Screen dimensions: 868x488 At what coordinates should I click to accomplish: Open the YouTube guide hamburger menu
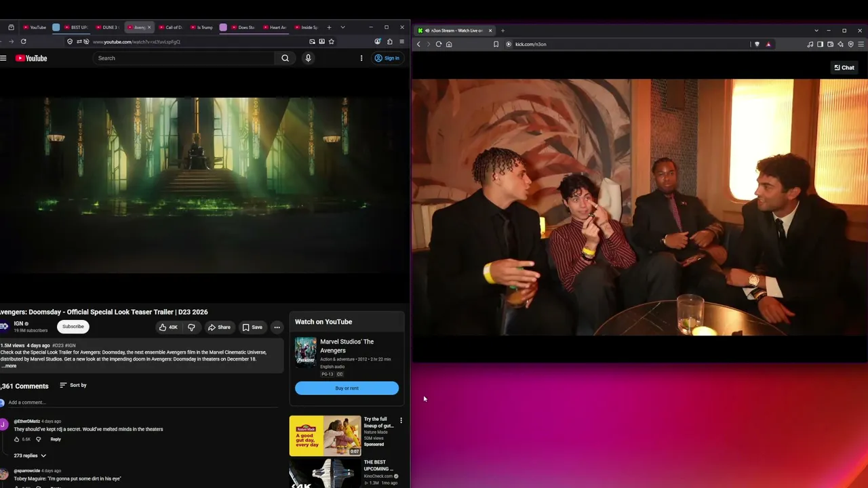3,58
